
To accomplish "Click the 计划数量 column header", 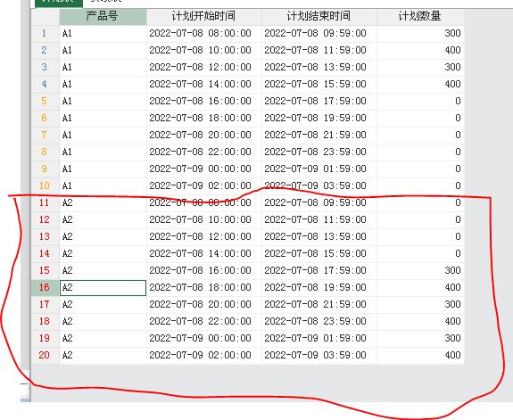I will click(x=420, y=16).
